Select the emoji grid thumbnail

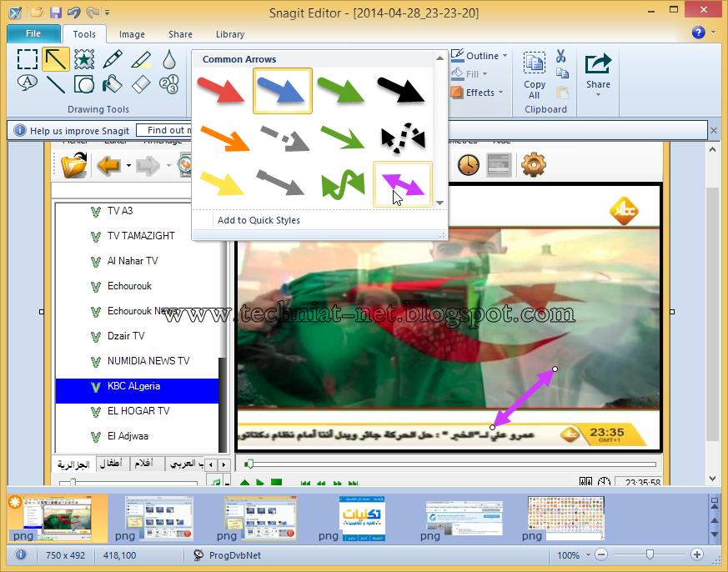(565, 518)
